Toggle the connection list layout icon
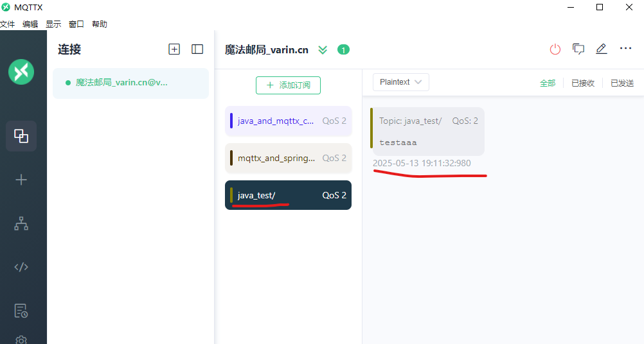The height and width of the screenshot is (344, 644). coord(197,49)
